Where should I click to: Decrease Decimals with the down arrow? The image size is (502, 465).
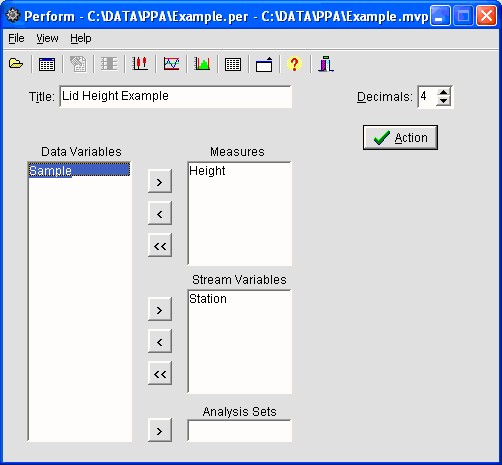[x=443, y=101]
